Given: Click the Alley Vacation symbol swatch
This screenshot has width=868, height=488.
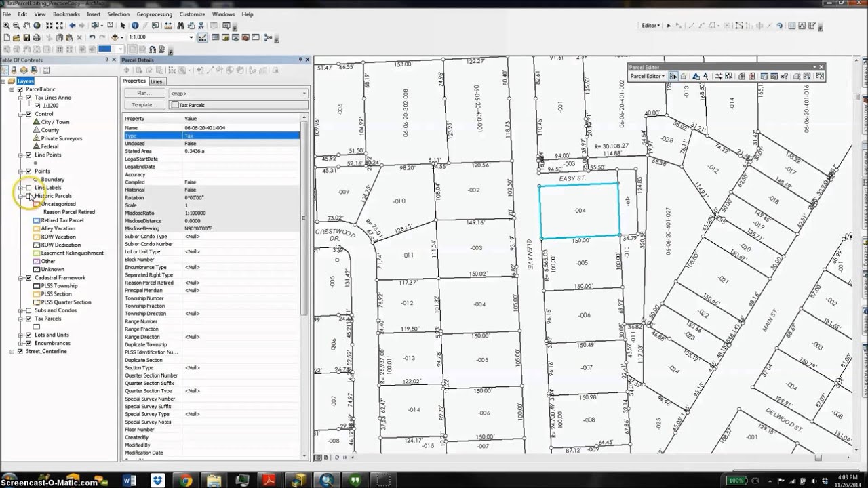Looking at the screenshot, I should click(36, 228).
